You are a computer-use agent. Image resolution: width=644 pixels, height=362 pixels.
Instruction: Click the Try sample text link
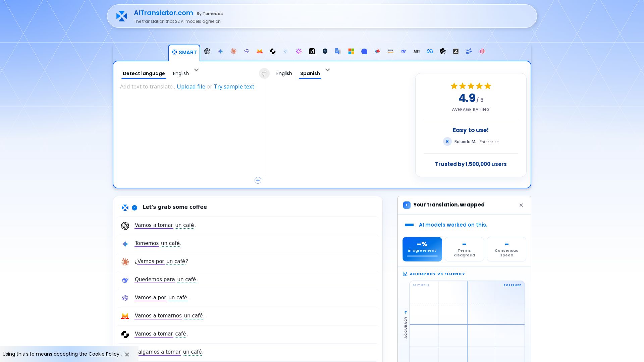tap(234, 86)
